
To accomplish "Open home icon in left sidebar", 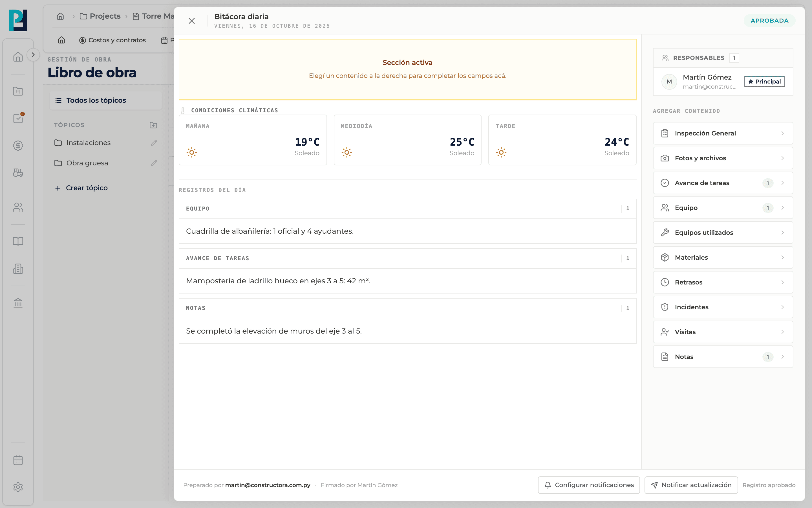I will click(x=18, y=57).
